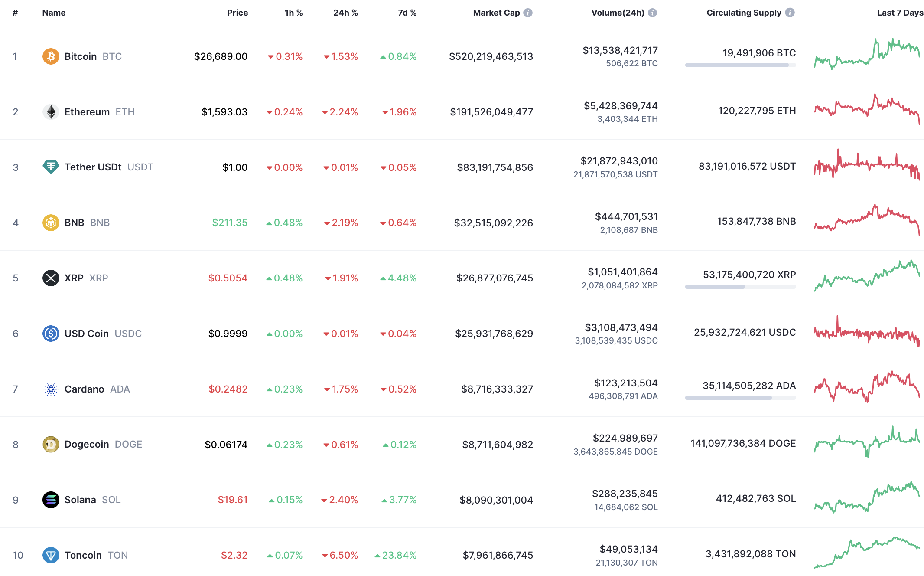Open the Market Cap info tooltip icon

[528, 13]
